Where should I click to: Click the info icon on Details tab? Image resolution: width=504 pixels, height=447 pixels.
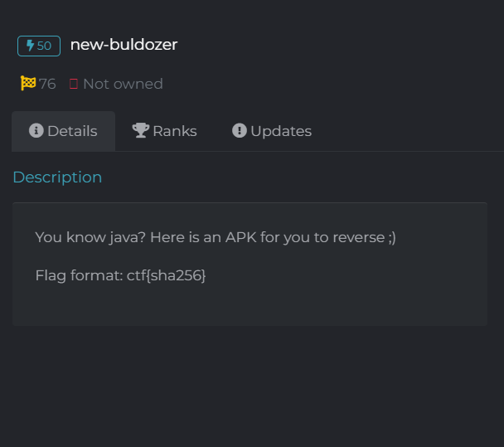pyautogui.click(x=36, y=130)
